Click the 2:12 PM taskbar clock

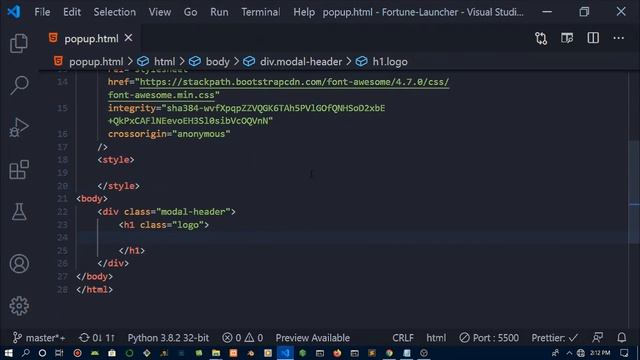click(600, 353)
